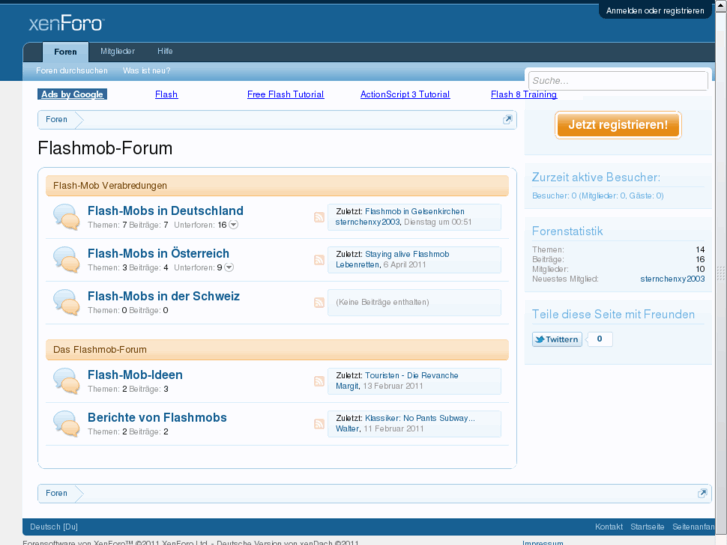
Task: Open the Impressum link
Action: [542, 542]
